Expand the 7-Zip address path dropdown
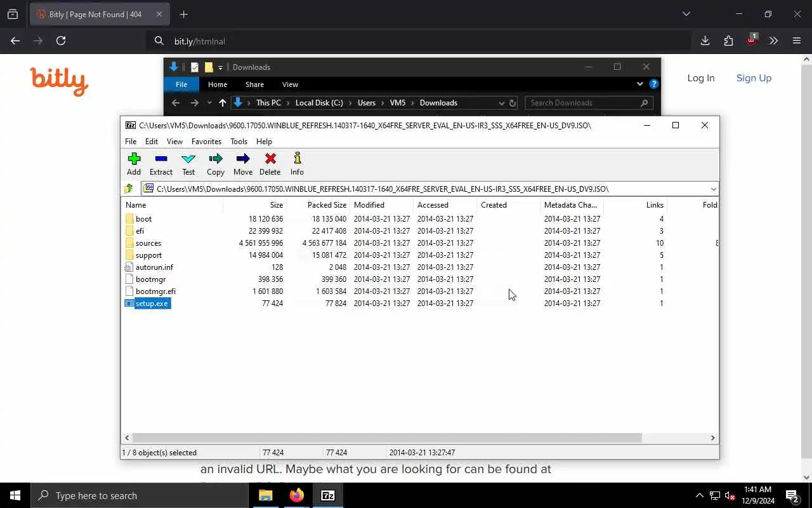Viewport: 812px width, 508px height. click(713, 189)
